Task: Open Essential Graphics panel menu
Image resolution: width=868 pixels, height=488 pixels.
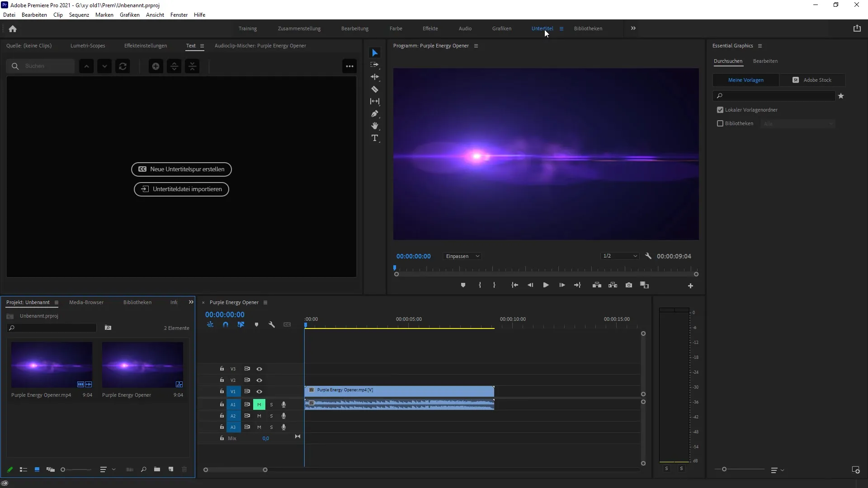Action: click(760, 46)
